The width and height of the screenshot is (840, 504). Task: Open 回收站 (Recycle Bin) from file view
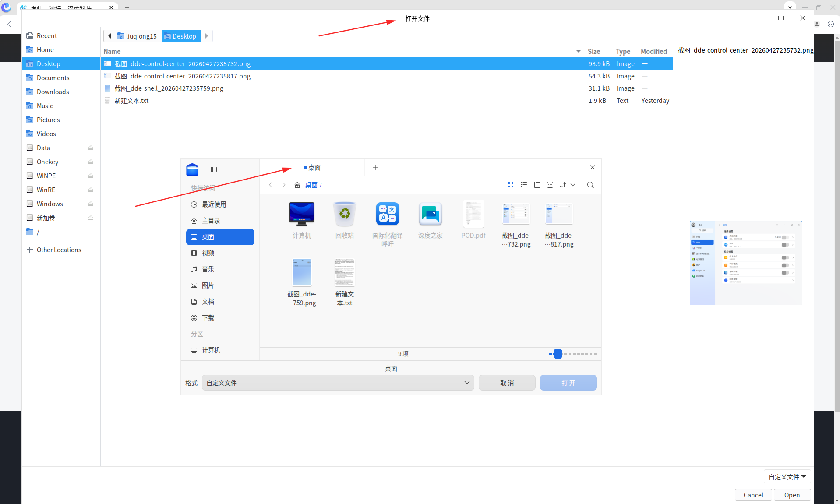tap(345, 215)
